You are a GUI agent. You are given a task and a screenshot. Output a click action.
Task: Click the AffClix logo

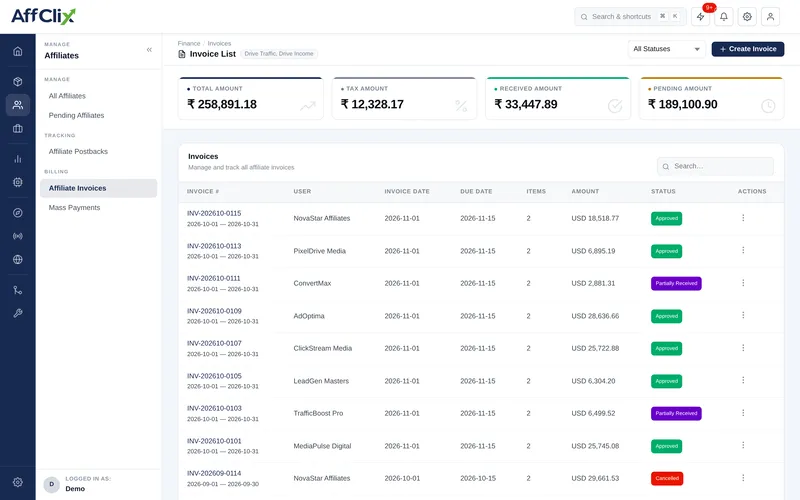[x=43, y=16]
